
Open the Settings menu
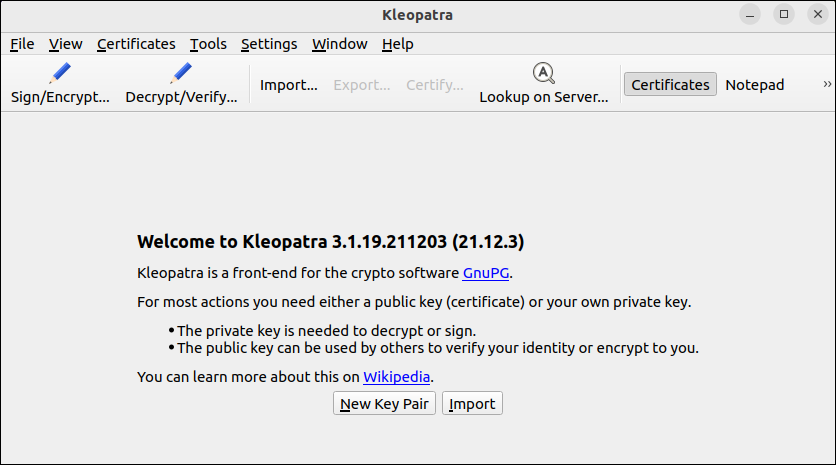269,44
